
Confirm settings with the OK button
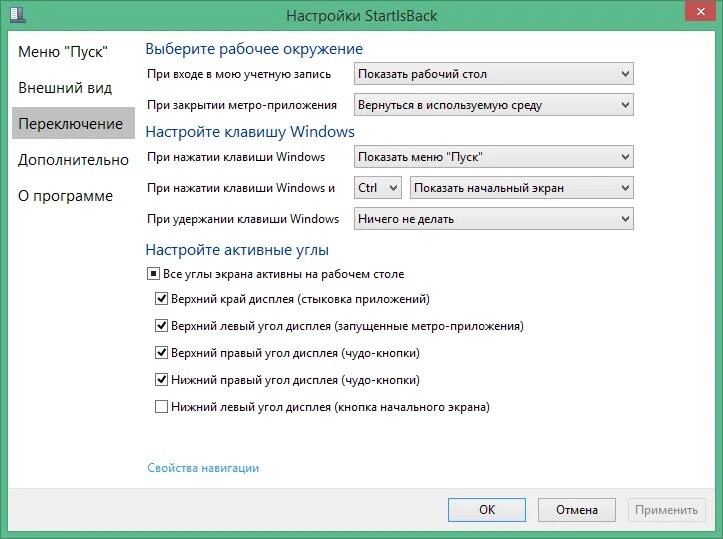click(486, 509)
